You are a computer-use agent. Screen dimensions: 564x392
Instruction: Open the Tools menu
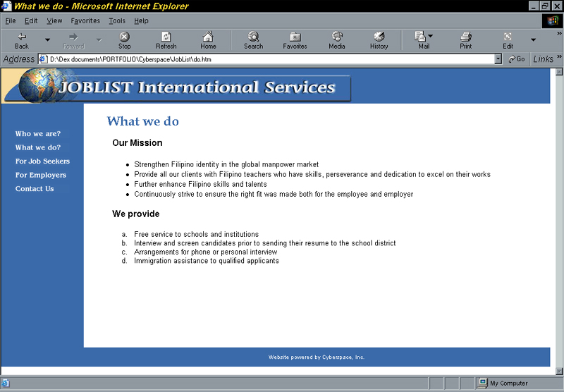[117, 21]
